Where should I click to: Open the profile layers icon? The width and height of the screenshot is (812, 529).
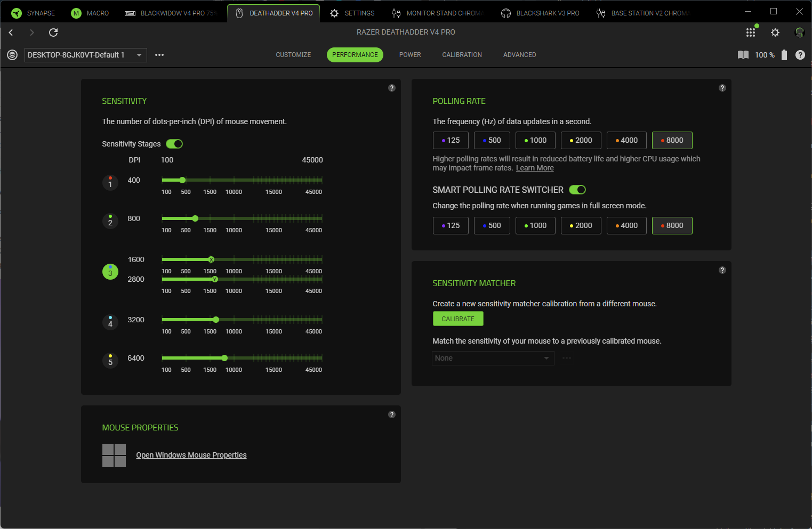(x=12, y=55)
